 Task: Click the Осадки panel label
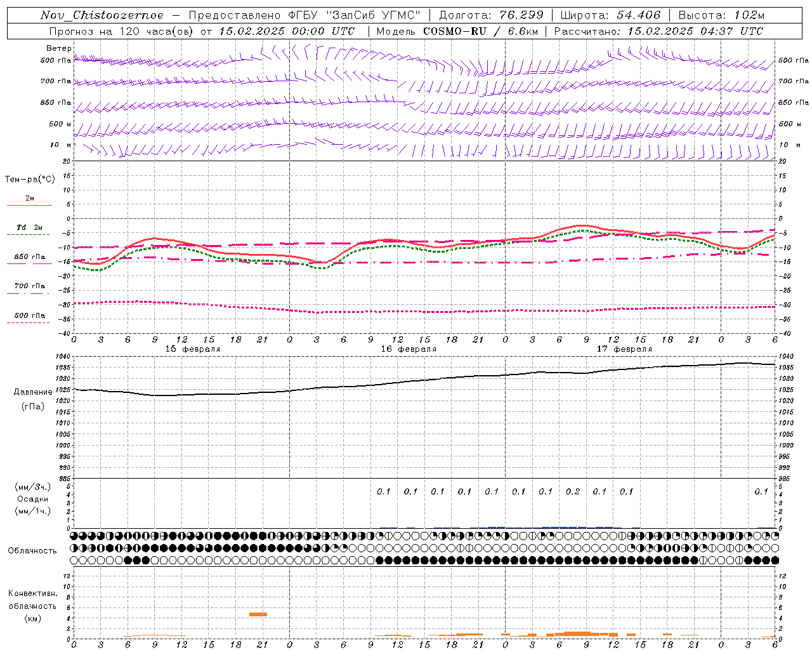click(32, 499)
